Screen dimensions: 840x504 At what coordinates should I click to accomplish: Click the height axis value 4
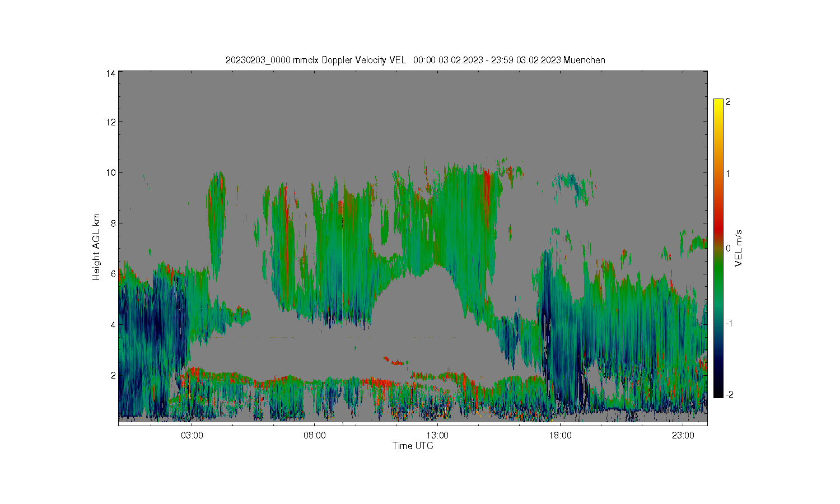coord(113,324)
